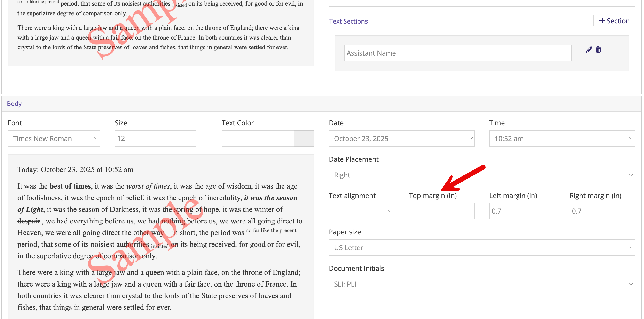The image size is (644, 319).
Task: Add a new text Section
Action: click(614, 21)
